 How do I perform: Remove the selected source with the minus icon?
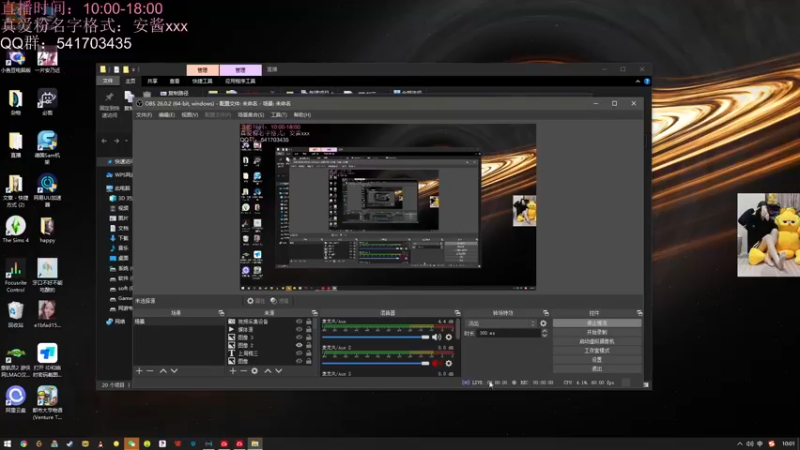point(243,371)
